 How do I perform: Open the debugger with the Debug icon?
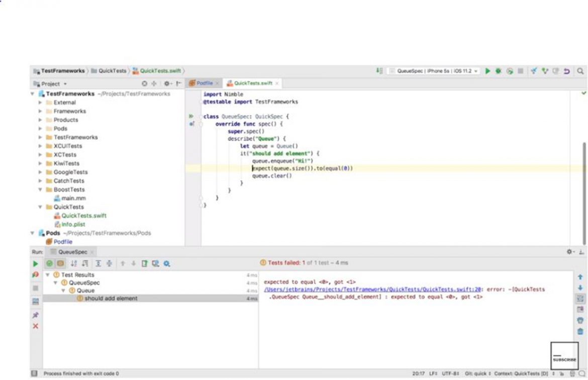(x=498, y=71)
